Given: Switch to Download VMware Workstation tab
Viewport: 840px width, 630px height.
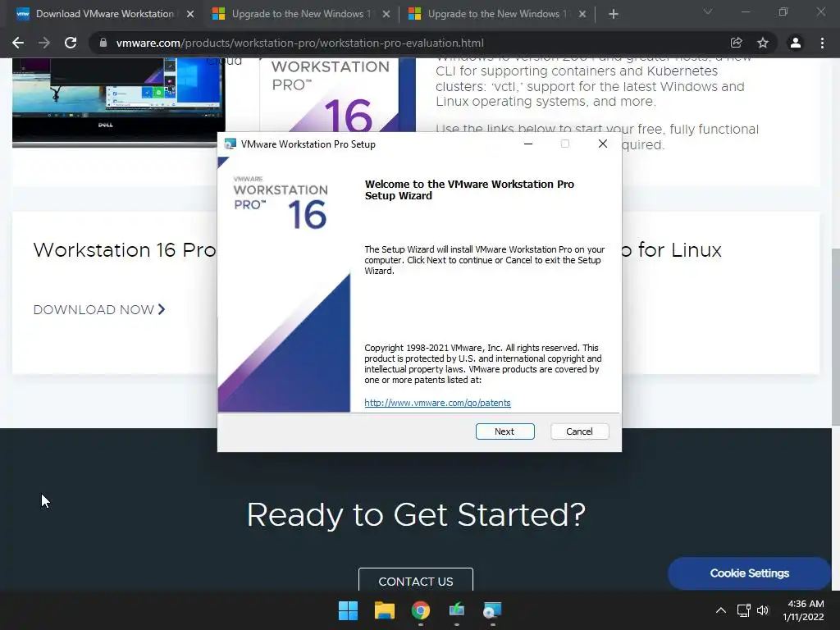Looking at the screenshot, I should [105, 14].
